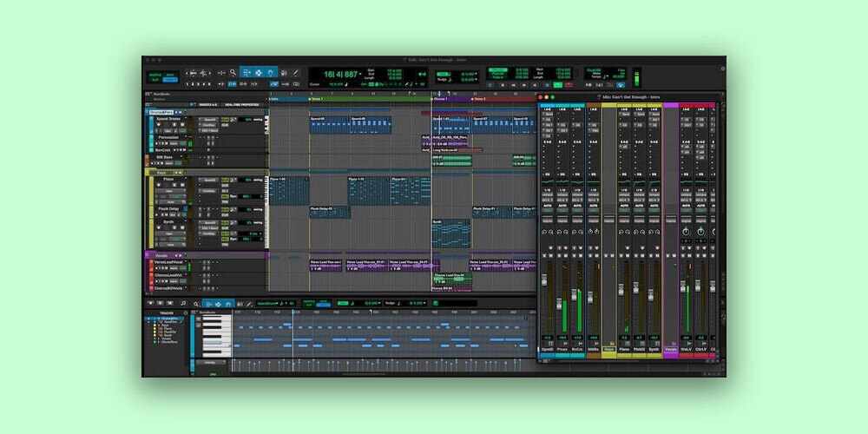This screenshot has width=868, height=434.
Task: Select the Pencil tool in top toolbar
Action: point(296,72)
